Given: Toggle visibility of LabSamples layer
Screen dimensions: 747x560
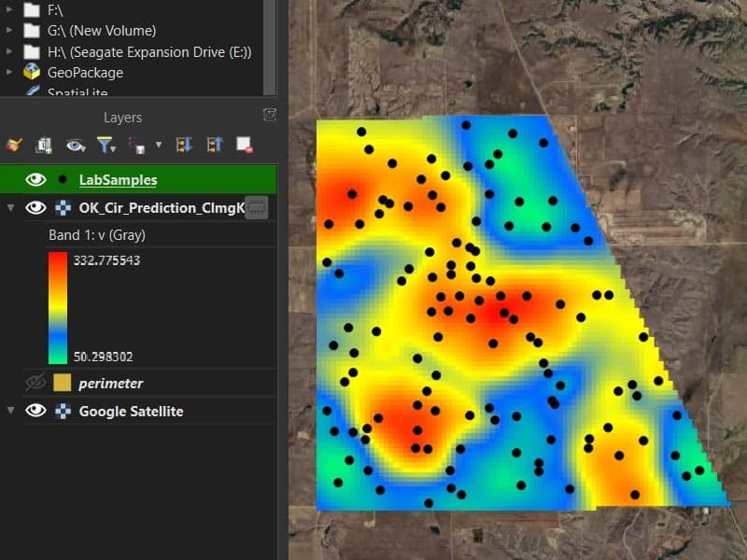Looking at the screenshot, I should [x=35, y=179].
